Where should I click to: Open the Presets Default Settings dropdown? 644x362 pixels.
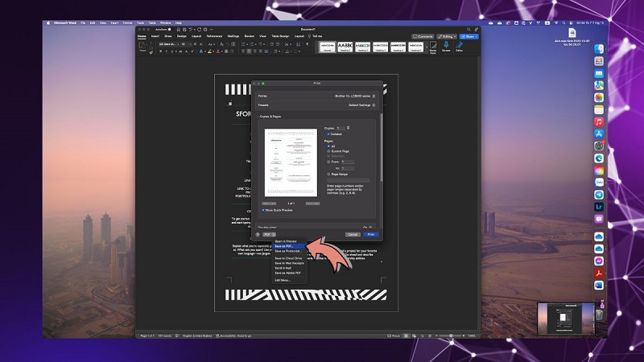pyautogui.click(x=361, y=105)
